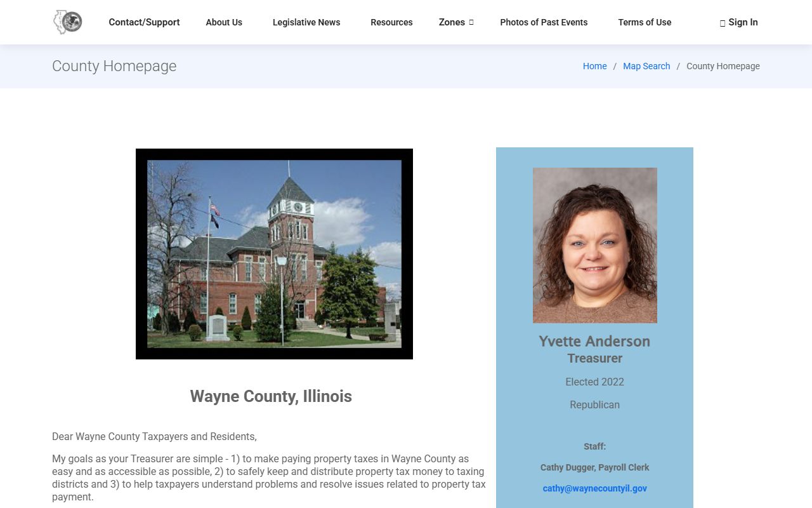The width and height of the screenshot is (812, 508).
Task: Open the Contact/Support page
Action: tap(144, 22)
